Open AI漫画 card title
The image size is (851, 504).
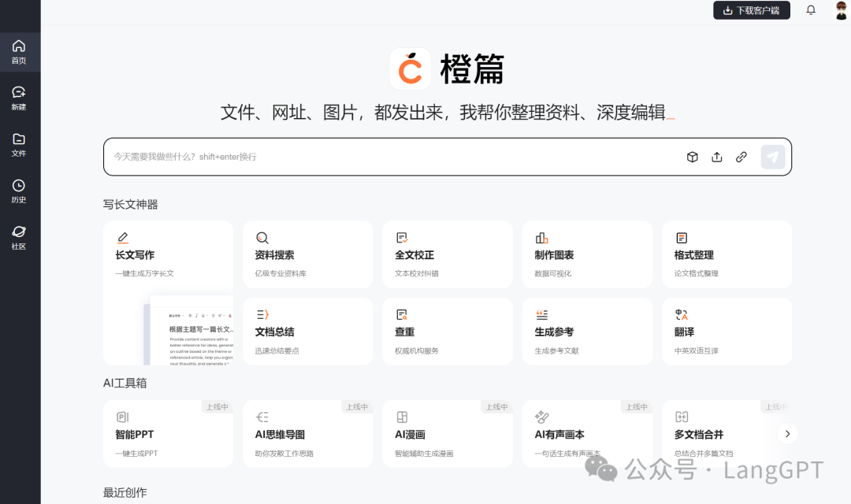coord(410,435)
